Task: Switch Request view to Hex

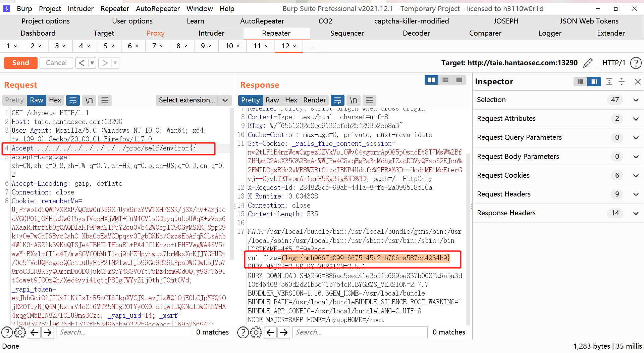Action: (55, 100)
